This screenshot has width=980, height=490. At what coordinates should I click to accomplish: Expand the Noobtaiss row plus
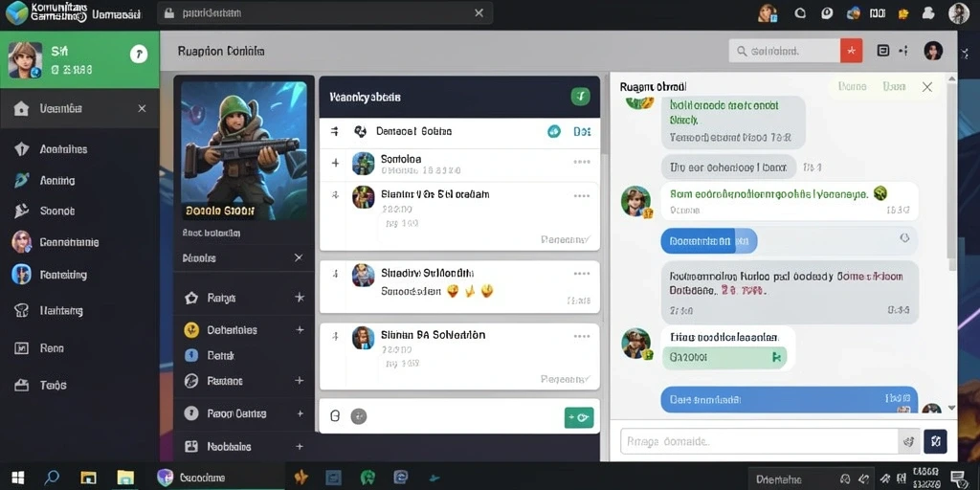click(300, 446)
